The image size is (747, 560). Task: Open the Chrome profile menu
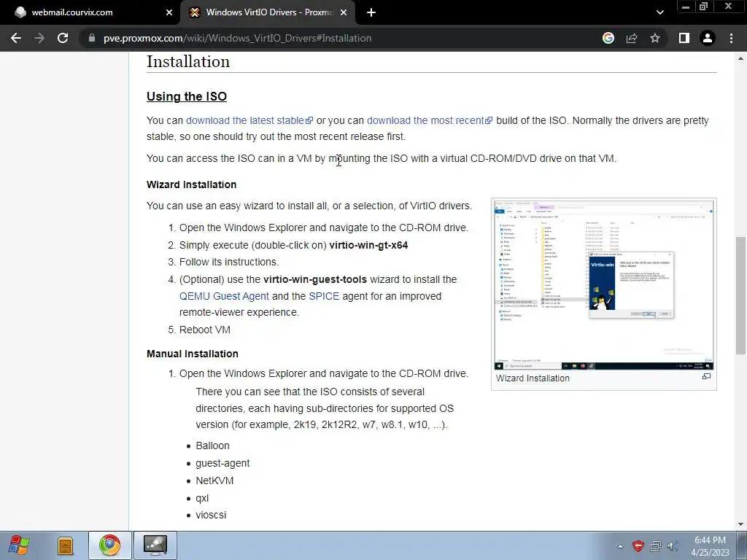708,38
